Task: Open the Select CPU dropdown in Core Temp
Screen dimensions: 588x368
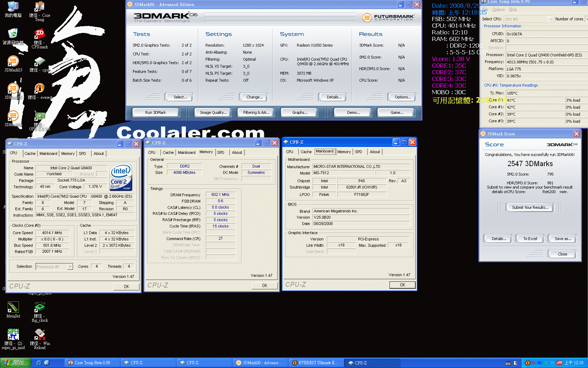Action: tap(529, 19)
